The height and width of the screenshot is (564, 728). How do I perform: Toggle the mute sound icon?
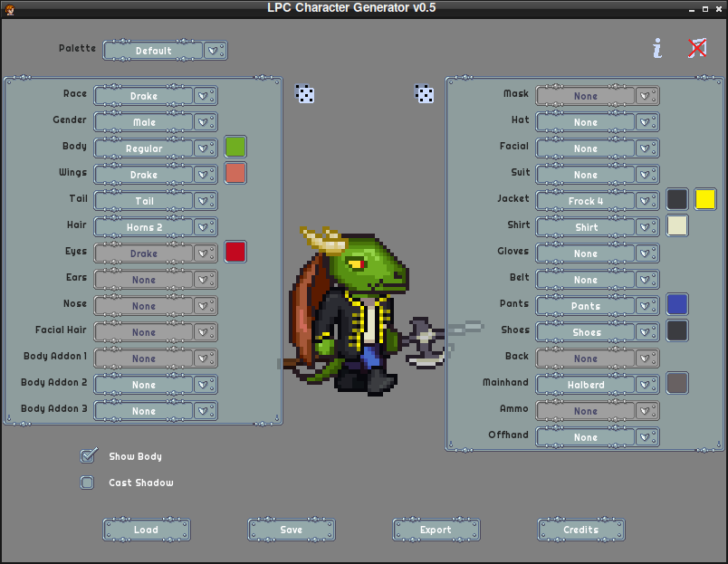click(697, 48)
